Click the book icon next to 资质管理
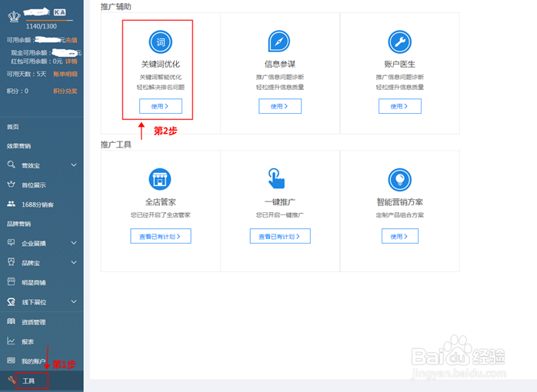Image resolution: width=537 pixels, height=392 pixels. (12, 321)
